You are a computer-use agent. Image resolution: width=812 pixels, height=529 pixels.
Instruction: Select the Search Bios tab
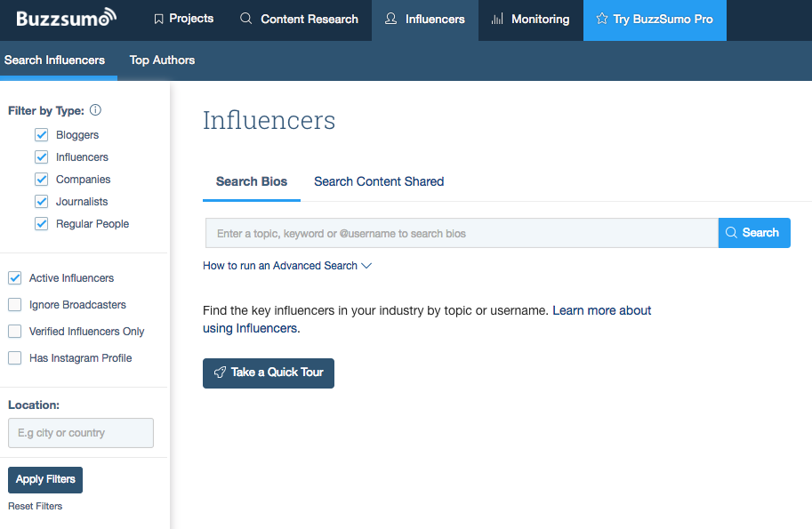[252, 181]
